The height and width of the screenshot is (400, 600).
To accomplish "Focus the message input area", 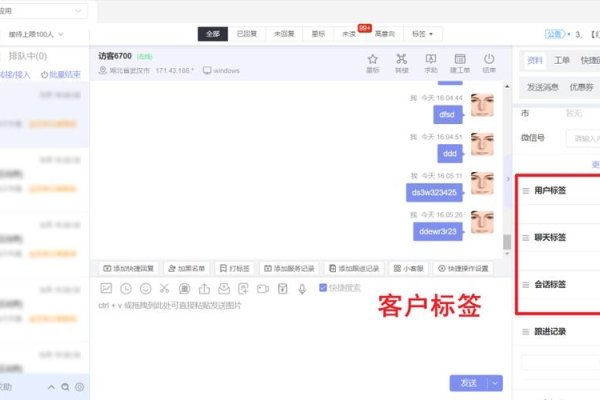I will [300, 337].
